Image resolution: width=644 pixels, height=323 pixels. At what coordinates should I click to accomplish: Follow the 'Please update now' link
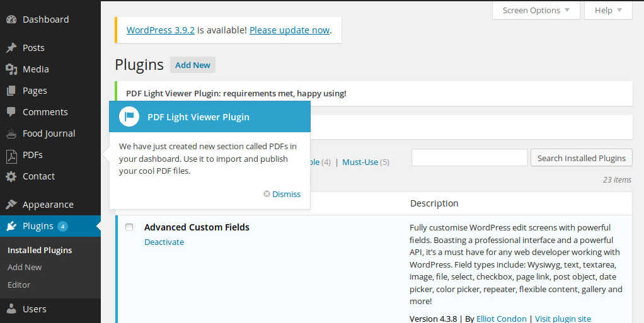point(289,30)
